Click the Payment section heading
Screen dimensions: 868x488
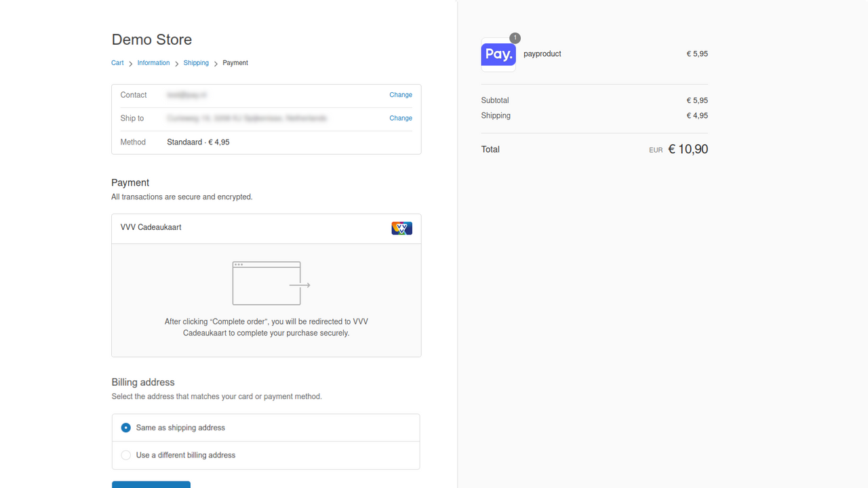click(x=130, y=183)
